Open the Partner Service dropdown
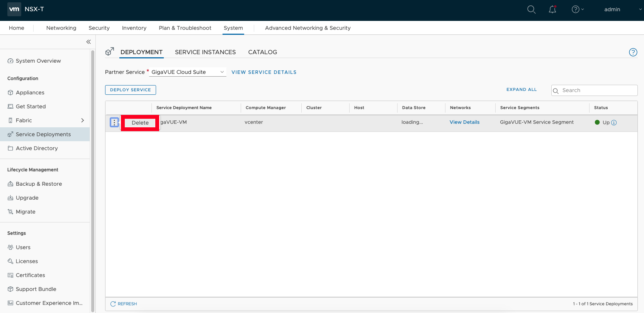 click(188, 72)
